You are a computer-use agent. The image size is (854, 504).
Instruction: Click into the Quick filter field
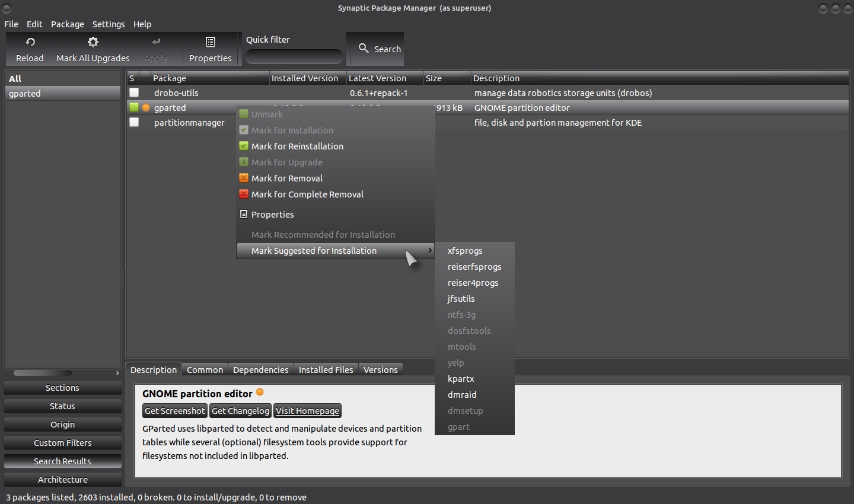294,57
